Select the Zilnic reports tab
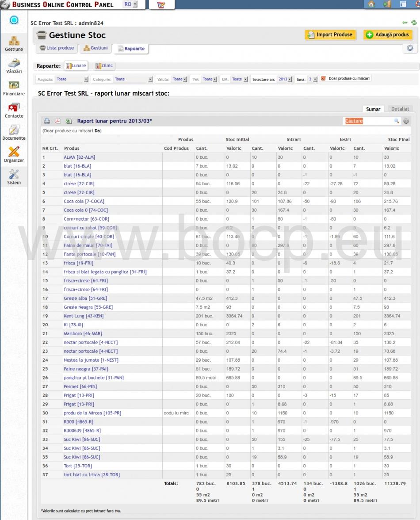420x520 pixels. 104,66
